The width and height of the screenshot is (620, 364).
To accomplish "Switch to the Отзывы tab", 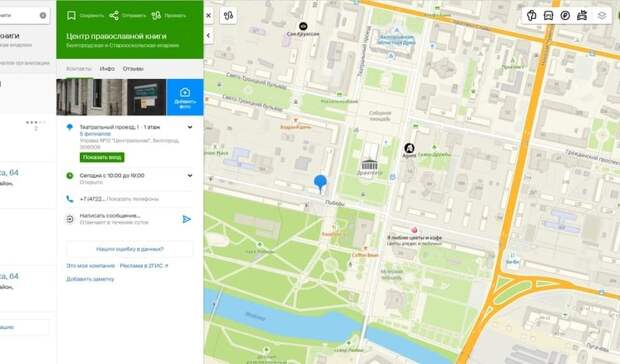I will (x=133, y=68).
